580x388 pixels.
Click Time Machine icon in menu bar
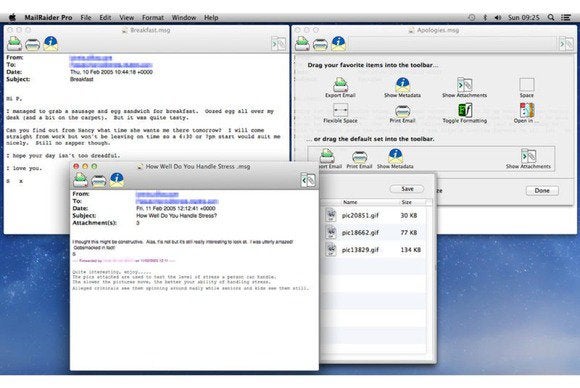click(472, 17)
